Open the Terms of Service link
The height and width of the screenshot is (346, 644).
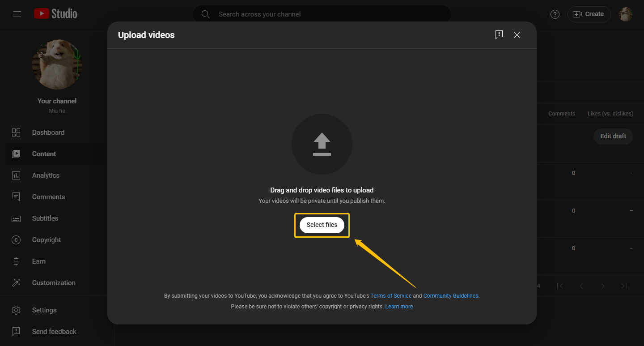(x=391, y=296)
